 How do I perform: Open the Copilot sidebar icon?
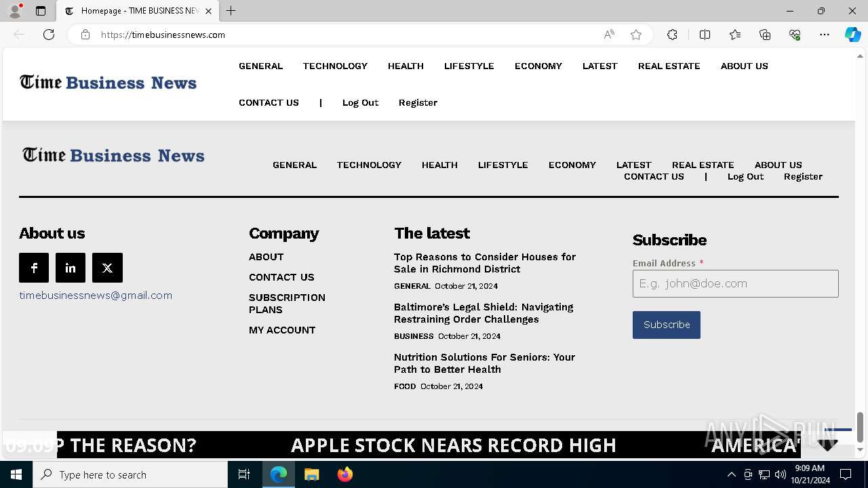point(852,35)
